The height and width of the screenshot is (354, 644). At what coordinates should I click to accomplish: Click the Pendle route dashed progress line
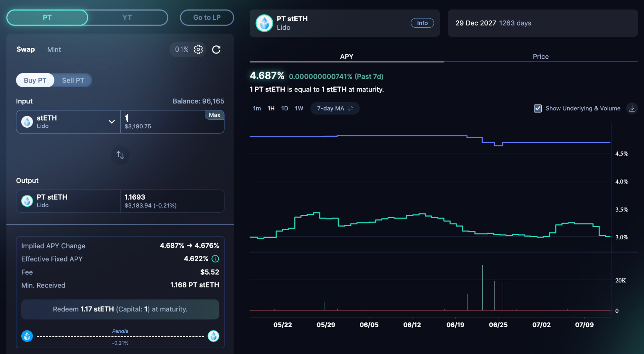[x=120, y=337]
